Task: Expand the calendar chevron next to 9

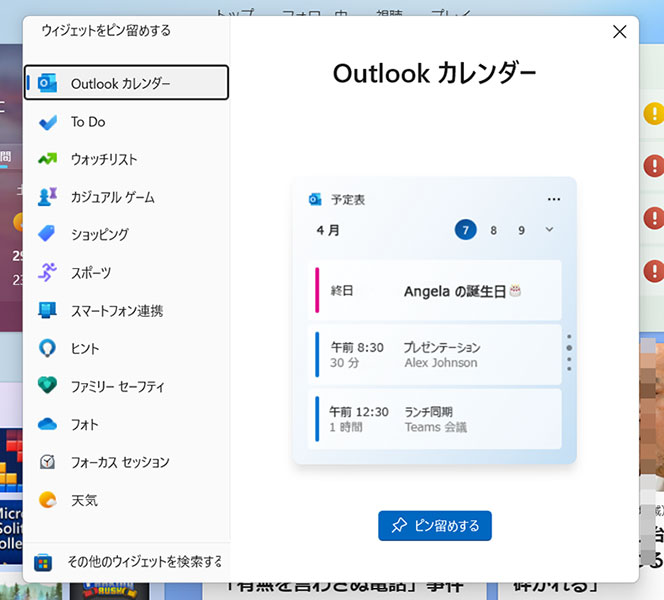Action: click(x=549, y=229)
